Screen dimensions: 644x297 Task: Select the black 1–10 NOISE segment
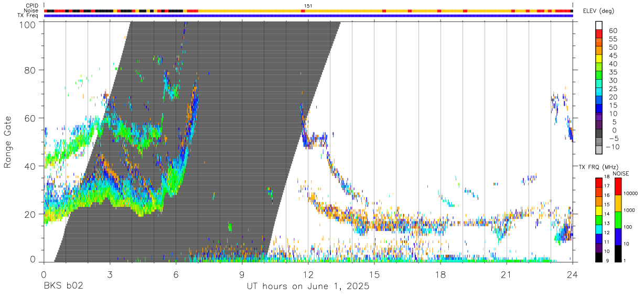click(618, 254)
